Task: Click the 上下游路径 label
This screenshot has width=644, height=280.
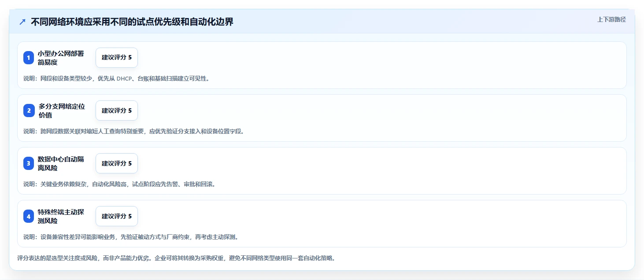Action: (611, 19)
